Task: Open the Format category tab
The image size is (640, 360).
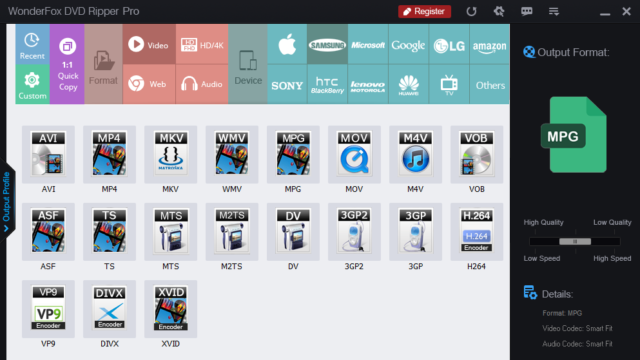Action: pos(103,64)
